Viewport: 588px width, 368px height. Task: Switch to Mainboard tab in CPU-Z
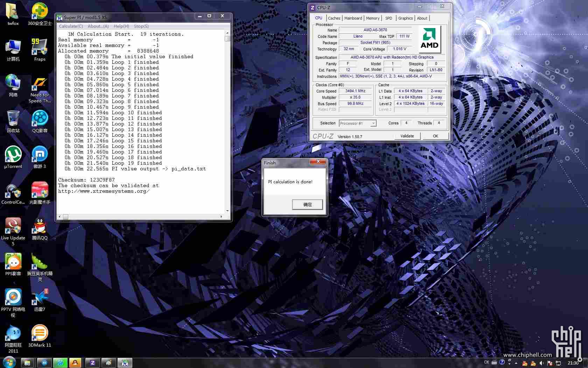point(353,18)
